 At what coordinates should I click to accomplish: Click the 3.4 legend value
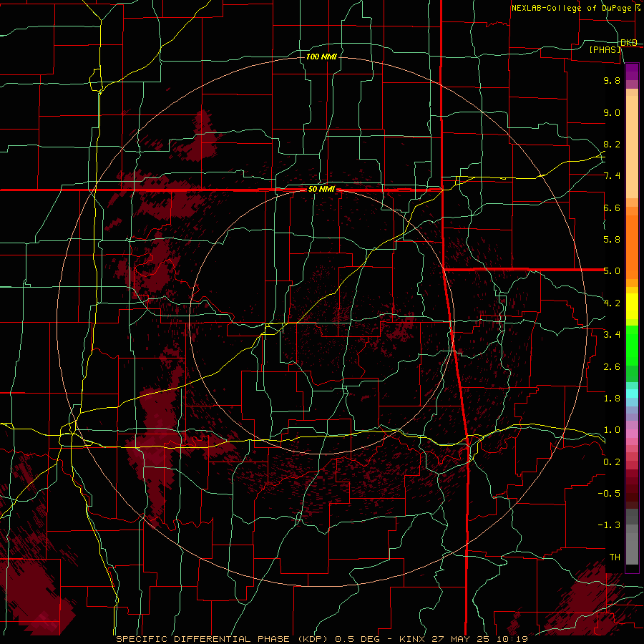[612, 335]
